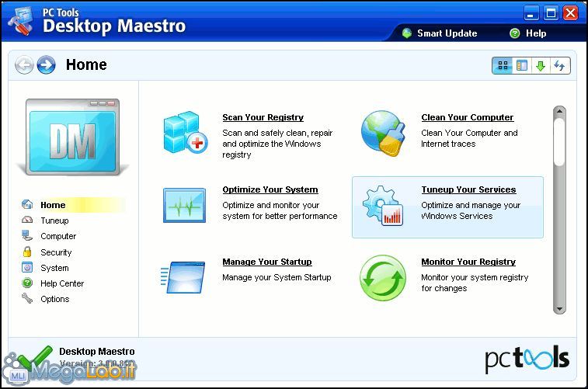Image resolution: width=588 pixels, height=389 pixels.
Task: Click the grey back arrow navigation button
Action: coord(25,65)
